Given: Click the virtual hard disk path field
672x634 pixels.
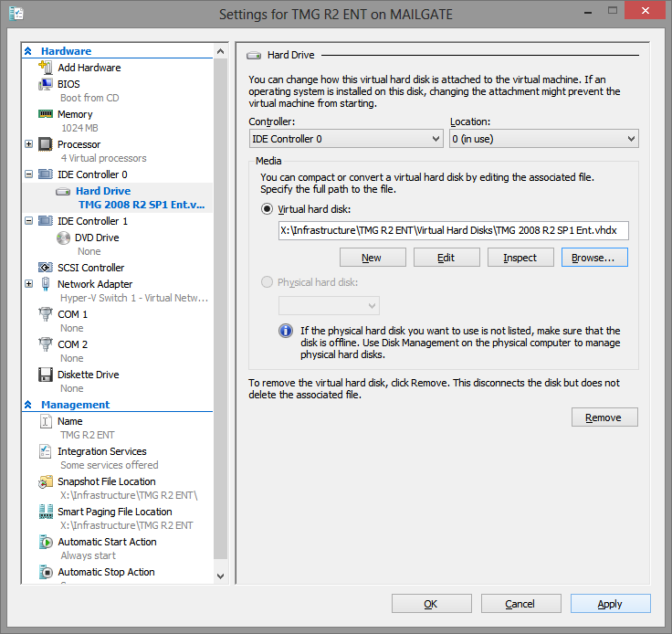Looking at the screenshot, I should (x=453, y=231).
